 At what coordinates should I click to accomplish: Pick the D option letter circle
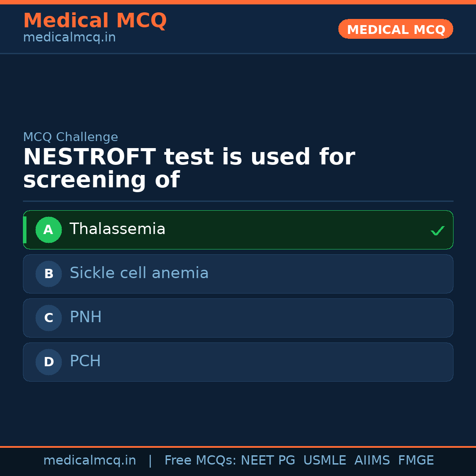click(x=48, y=362)
